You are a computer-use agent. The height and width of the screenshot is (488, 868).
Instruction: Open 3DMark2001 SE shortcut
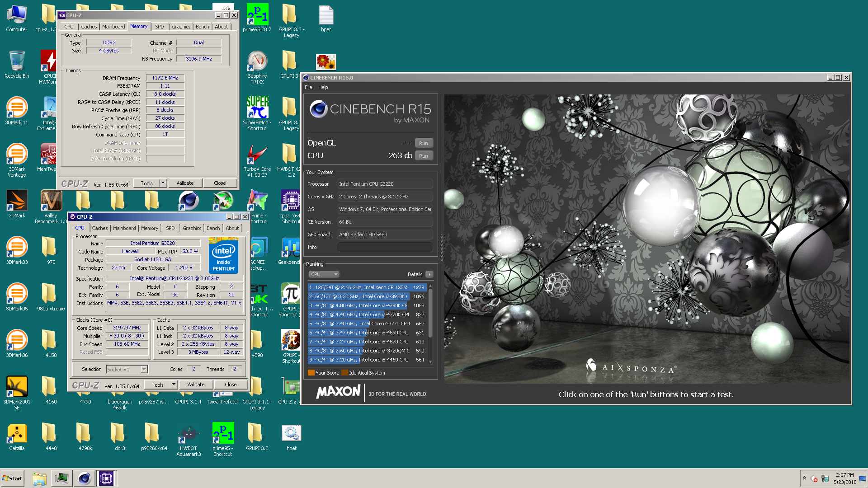(x=17, y=392)
